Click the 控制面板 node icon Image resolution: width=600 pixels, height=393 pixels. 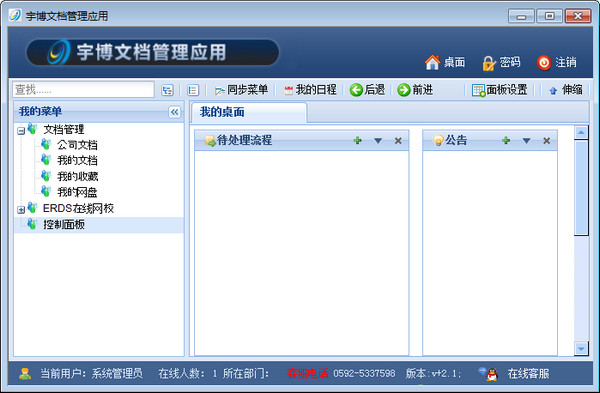click(x=32, y=224)
